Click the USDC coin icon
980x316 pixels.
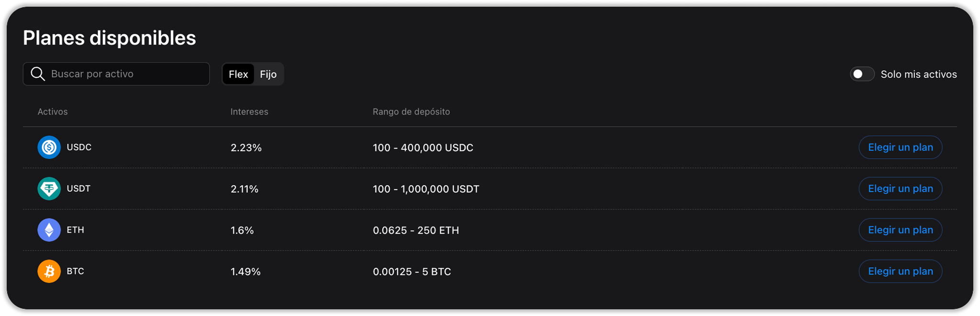click(x=49, y=147)
